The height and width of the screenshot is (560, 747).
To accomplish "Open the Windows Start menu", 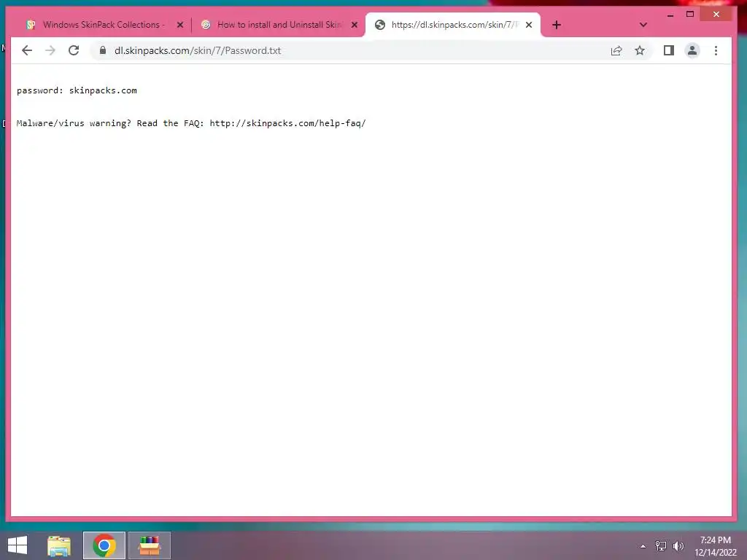I will (18, 545).
